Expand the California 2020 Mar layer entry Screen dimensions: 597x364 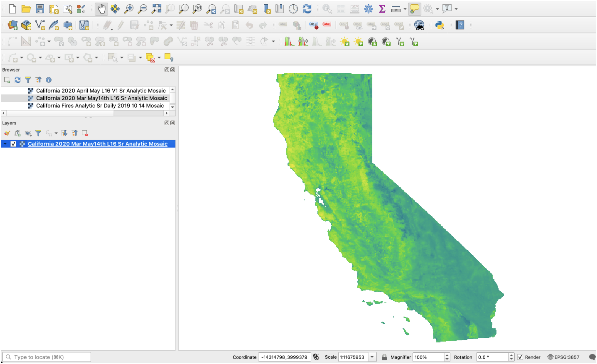5,144
